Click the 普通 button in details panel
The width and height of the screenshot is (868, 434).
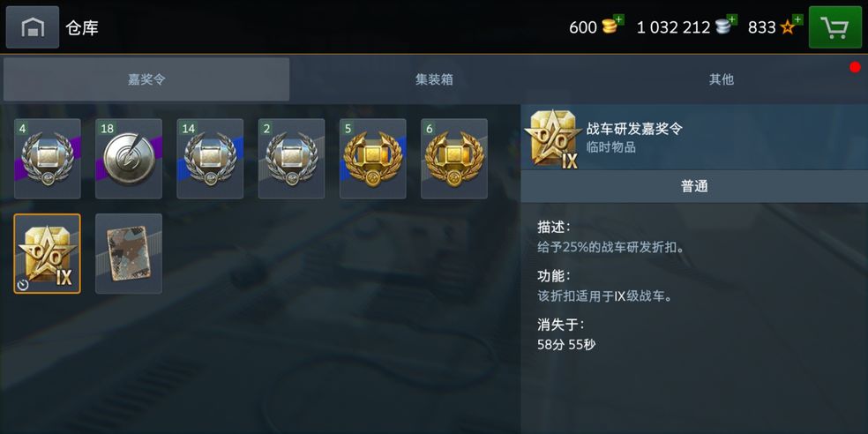[694, 186]
